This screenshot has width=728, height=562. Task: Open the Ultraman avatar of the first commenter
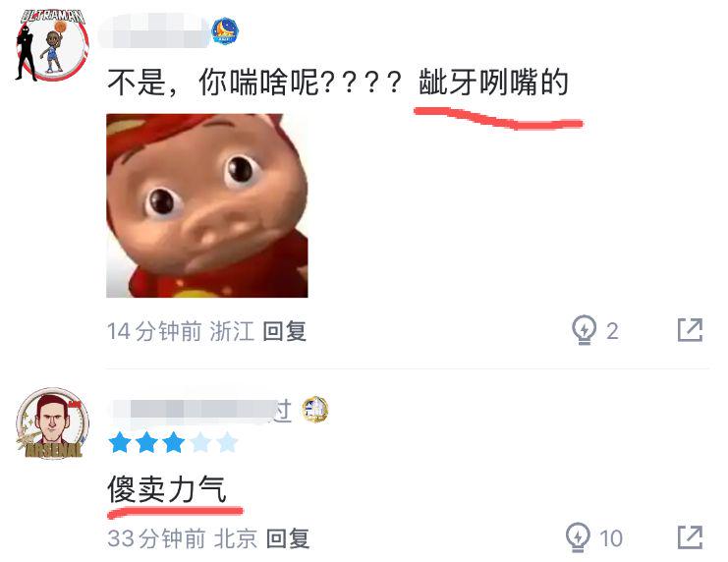tap(52, 45)
